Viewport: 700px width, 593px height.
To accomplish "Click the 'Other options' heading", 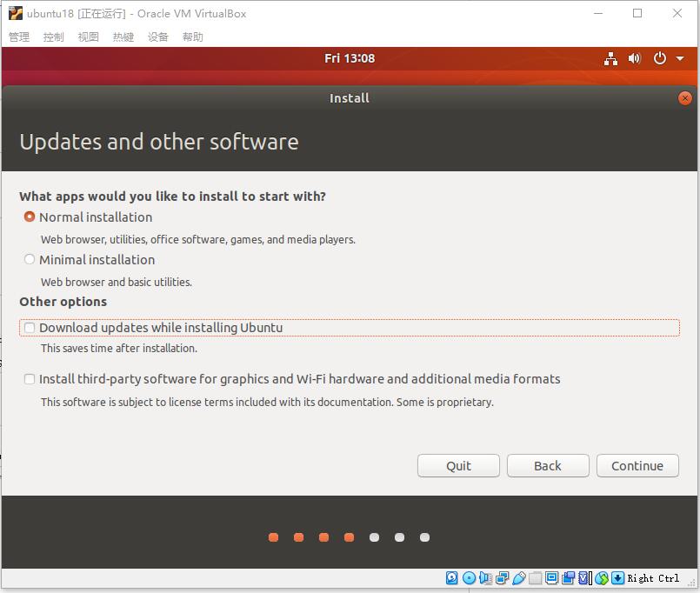I will coord(63,302).
